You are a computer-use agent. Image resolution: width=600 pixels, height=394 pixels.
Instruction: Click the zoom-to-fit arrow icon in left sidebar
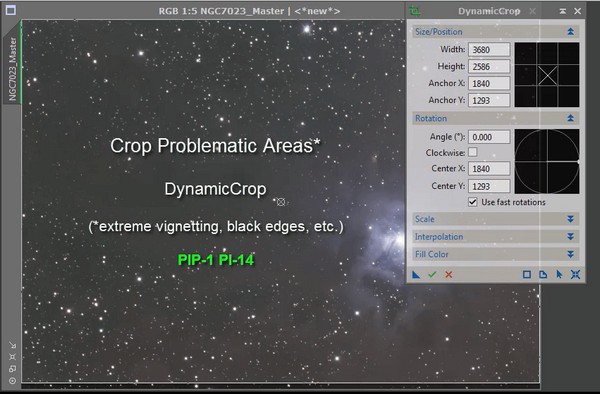point(13,345)
